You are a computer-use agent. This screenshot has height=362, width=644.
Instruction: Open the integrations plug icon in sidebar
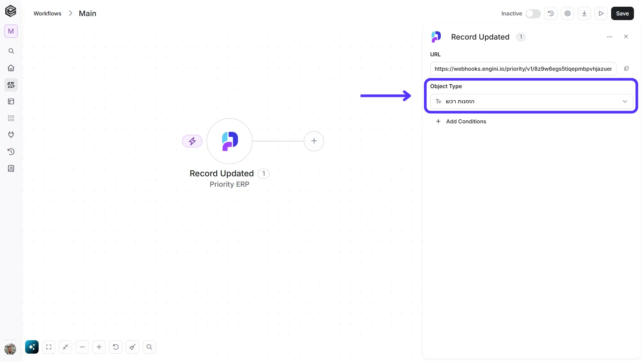pyautogui.click(x=11, y=135)
